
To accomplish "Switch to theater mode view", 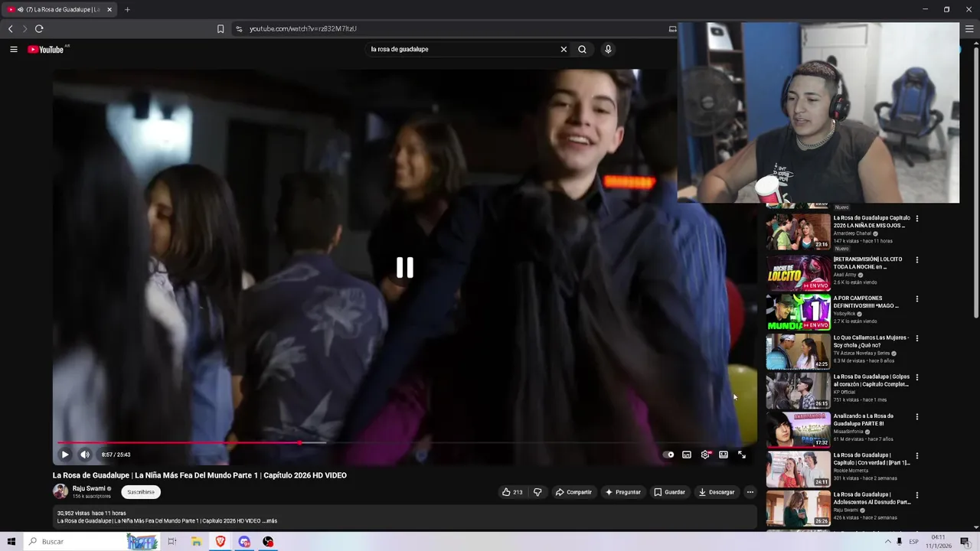I will pyautogui.click(x=724, y=455).
